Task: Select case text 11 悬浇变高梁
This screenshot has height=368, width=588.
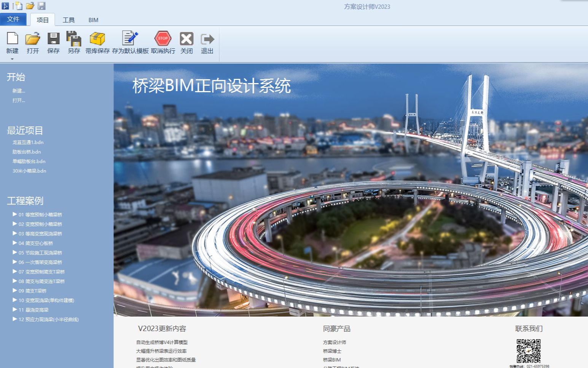Action: coord(33,310)
